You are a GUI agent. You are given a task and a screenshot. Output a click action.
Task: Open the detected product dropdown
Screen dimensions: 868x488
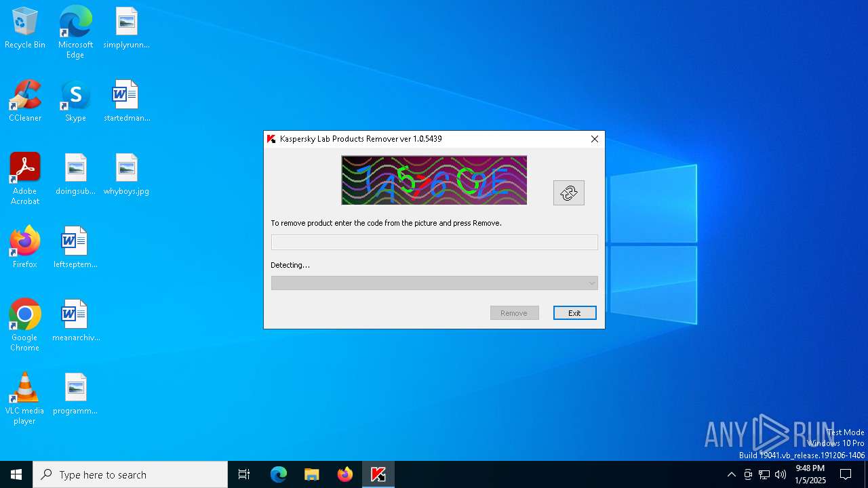(434, 283)
